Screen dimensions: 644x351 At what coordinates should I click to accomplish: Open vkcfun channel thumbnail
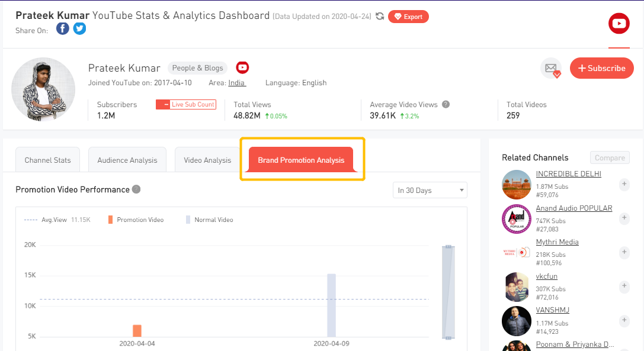517,287
